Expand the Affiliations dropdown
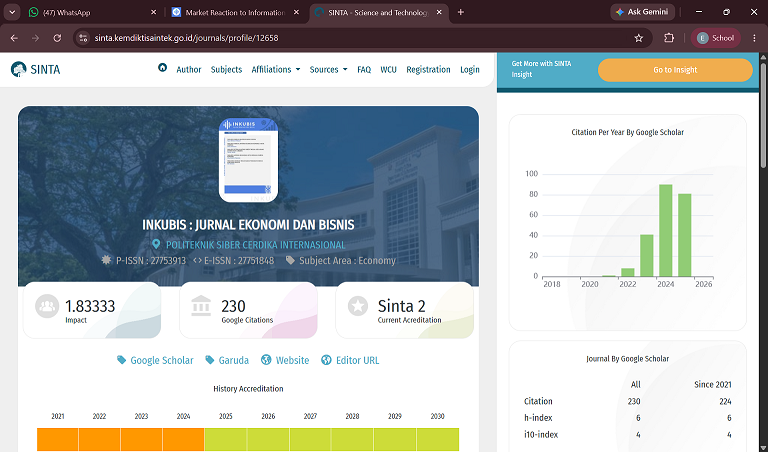This screenshot has height=452, width=768. point(276,70)
